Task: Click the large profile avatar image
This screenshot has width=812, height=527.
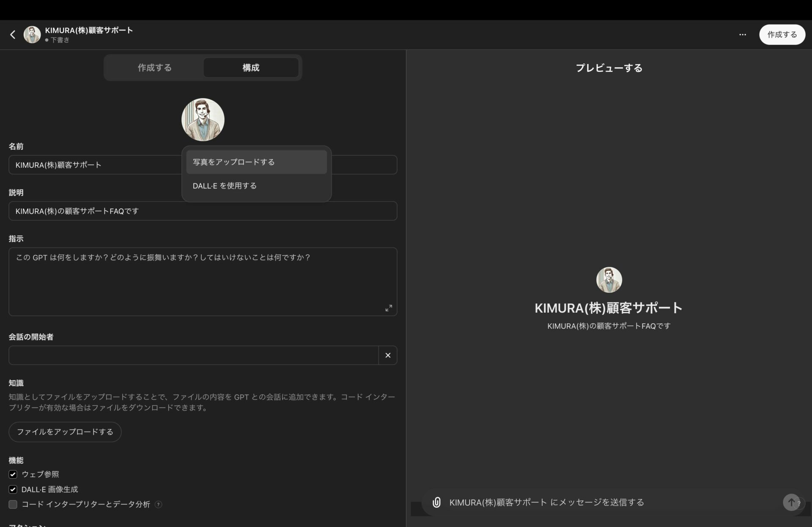Action: tap(203, 120)
